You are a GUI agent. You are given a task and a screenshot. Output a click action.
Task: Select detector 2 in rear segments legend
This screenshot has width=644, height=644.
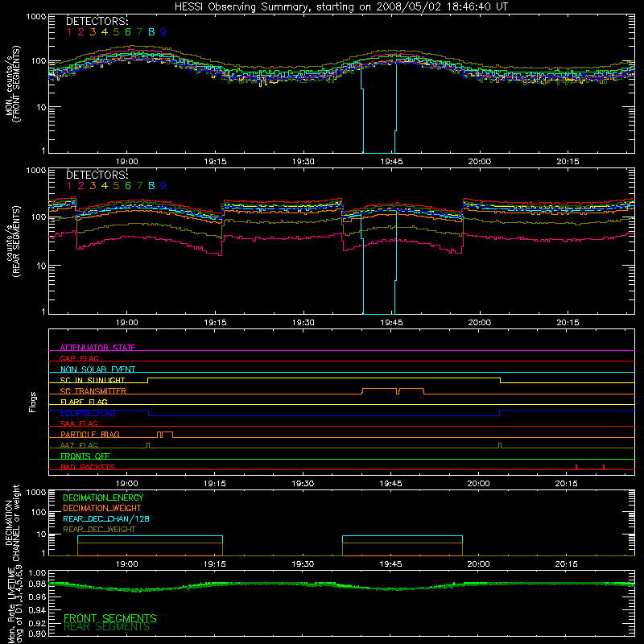coord(81,186)
